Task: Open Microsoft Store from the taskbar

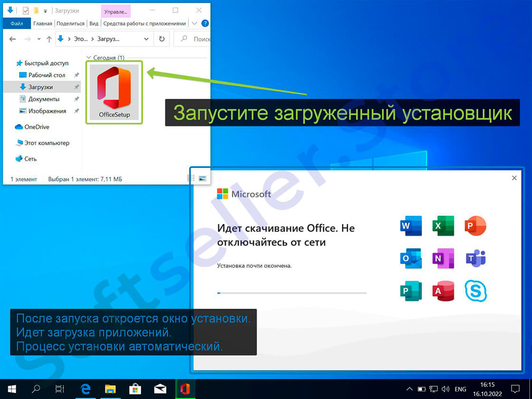Action: click(135, 389)
